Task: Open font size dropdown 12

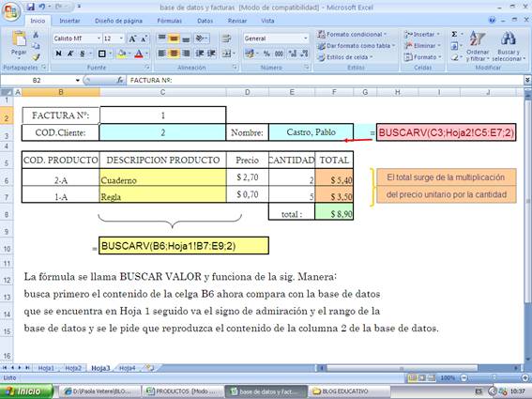Action: click(x=121, y=38)
